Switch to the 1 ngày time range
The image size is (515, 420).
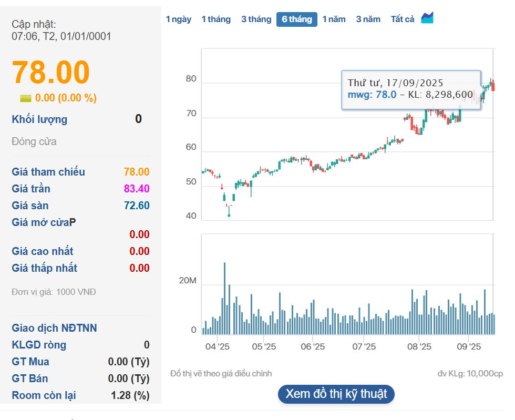coord(179,19)
